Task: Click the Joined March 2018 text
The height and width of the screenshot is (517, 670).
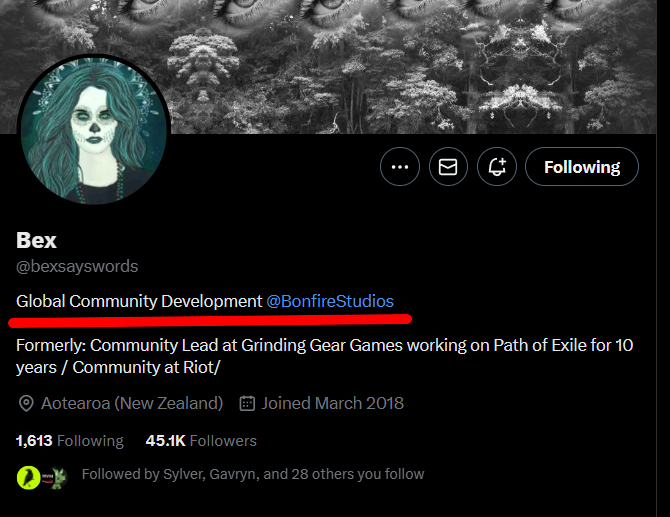Action: [x=333, y=404]
